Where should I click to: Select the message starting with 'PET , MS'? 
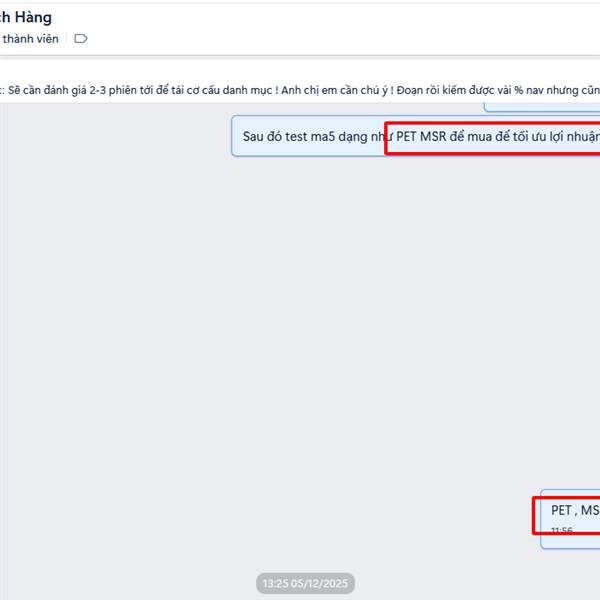(x=570, y=519)
